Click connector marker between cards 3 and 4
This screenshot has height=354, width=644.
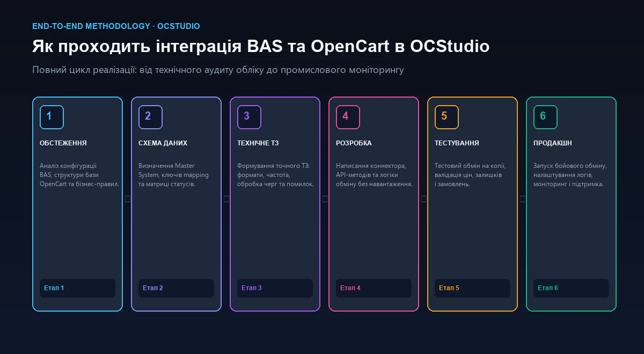coord(325,199)
